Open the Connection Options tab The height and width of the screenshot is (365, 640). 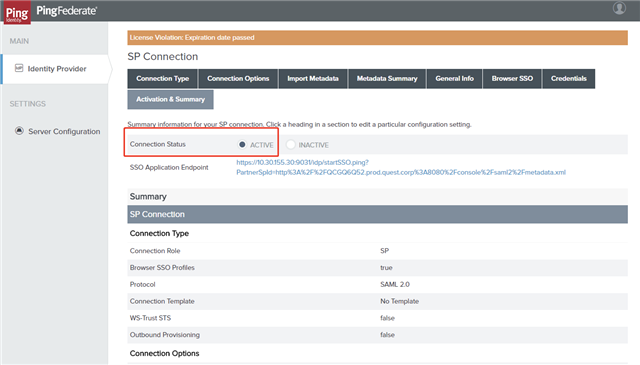(238, 78)
